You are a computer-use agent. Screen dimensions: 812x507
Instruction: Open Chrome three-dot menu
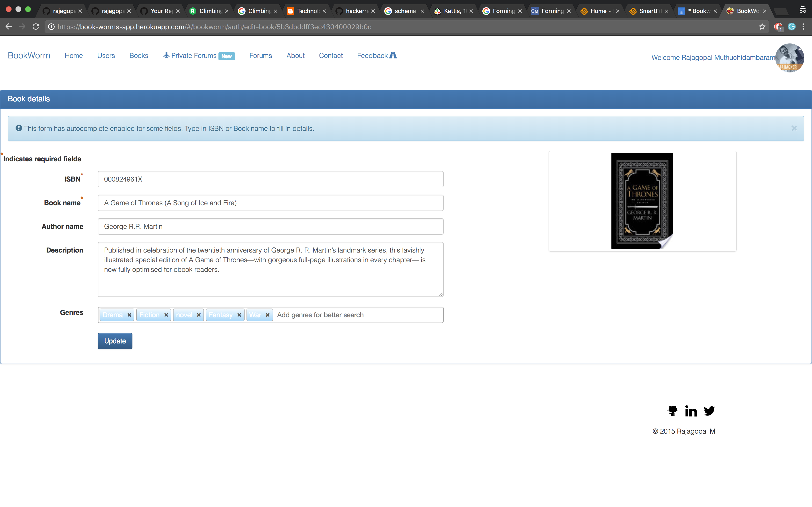tap(803, 27)
